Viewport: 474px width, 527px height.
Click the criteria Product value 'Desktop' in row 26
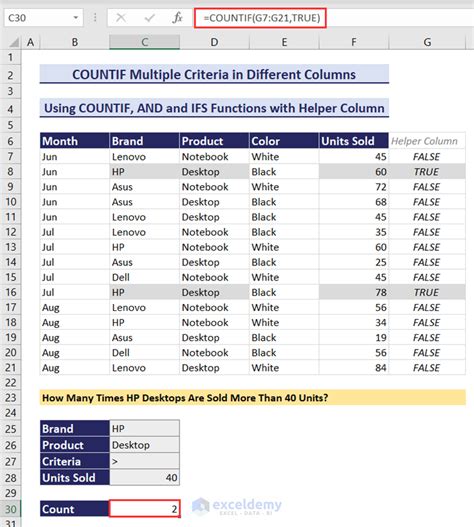coord(145,445)
